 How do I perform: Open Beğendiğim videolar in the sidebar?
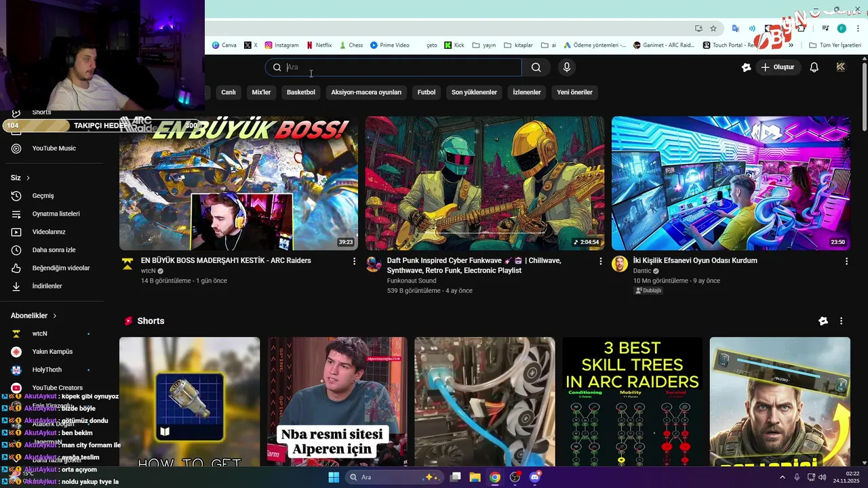(61, 268)
